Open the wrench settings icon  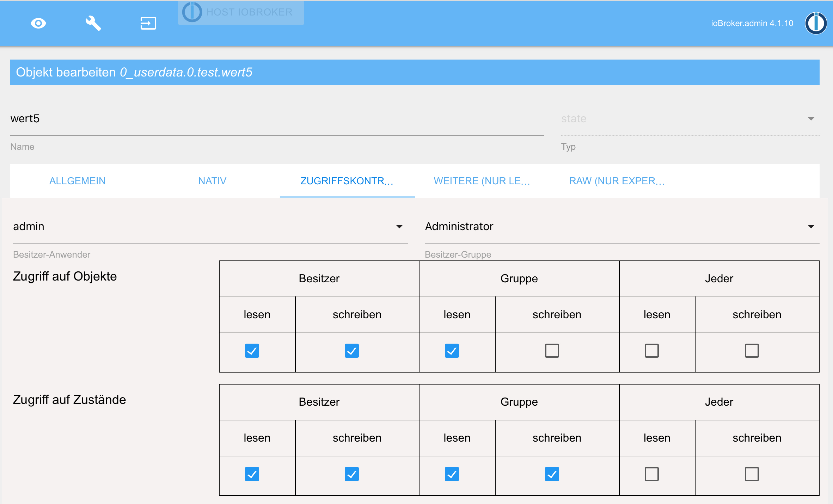(x=92, y=23)
